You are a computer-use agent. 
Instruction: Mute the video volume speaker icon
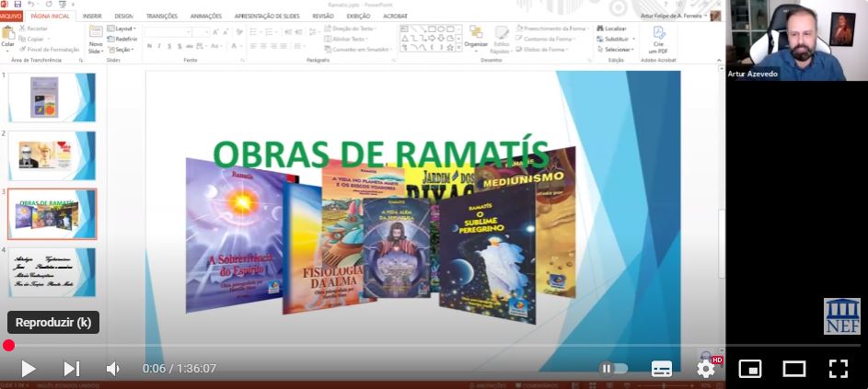pos(113,369)
